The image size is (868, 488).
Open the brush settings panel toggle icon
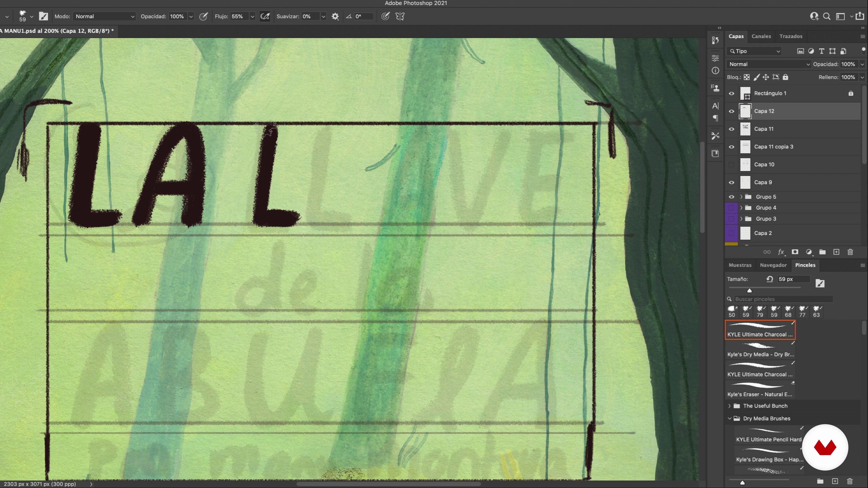(43, 16)
